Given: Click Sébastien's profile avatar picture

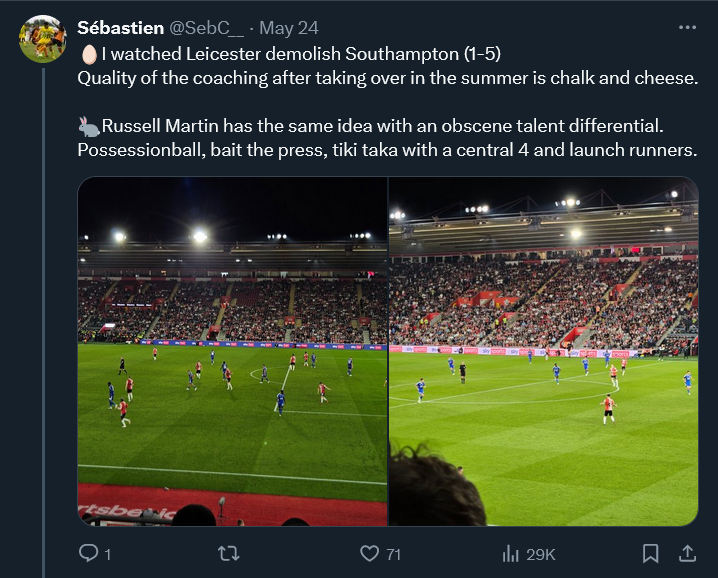Looking at the screenshot, I should (43, 39).
